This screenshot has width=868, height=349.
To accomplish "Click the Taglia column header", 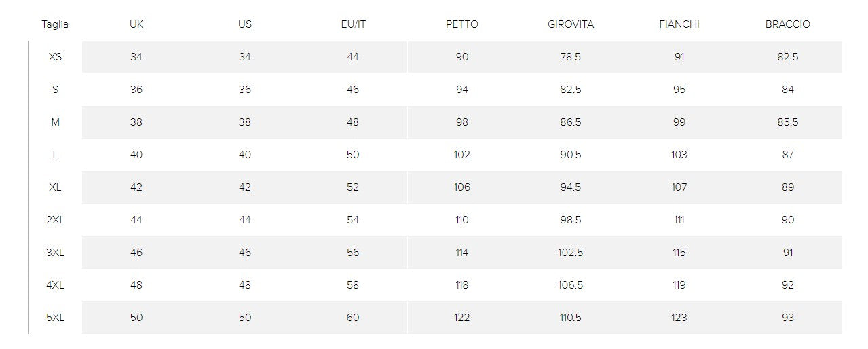I will pos(55,24).
